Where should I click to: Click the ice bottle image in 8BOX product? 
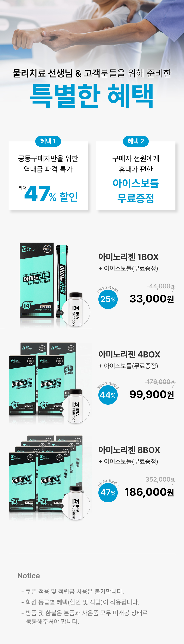coord(76,503)
